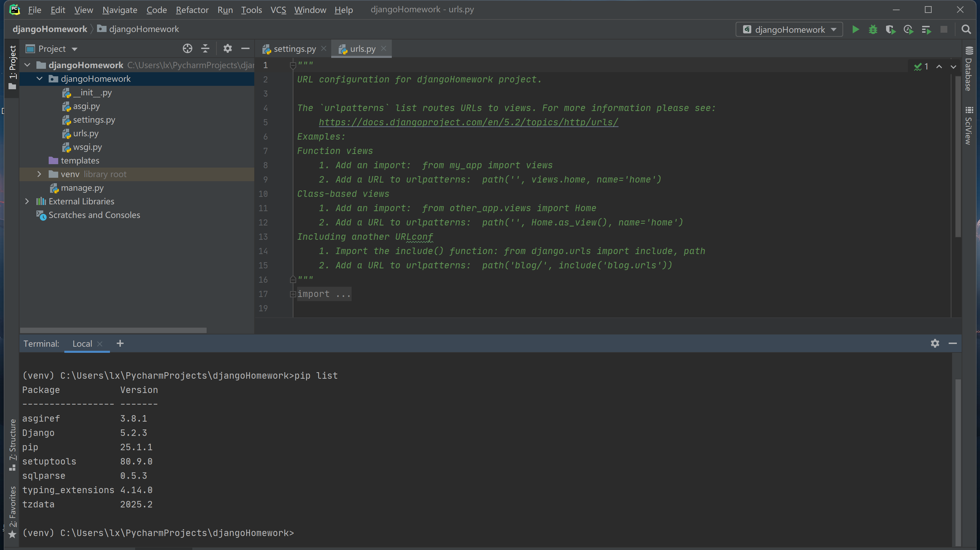Open the Django docs URL link
Screen dimensions: 980x550
coord(469,122)
